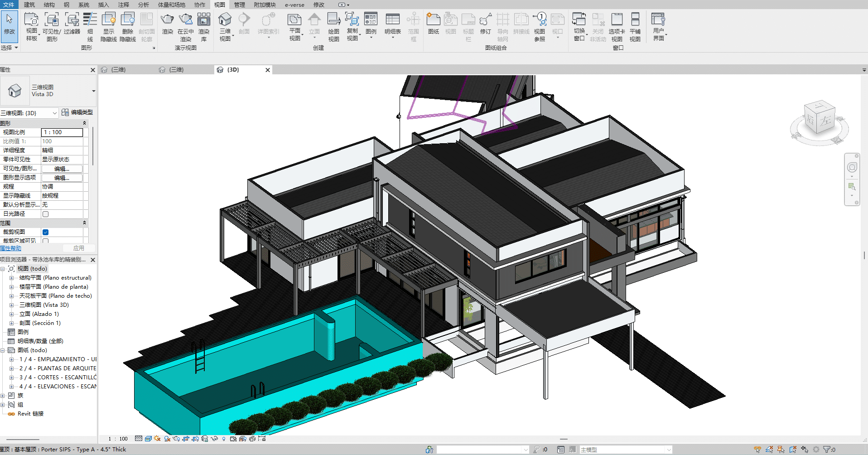Open the 注释 ribbon tab

[x=123, y=5]
